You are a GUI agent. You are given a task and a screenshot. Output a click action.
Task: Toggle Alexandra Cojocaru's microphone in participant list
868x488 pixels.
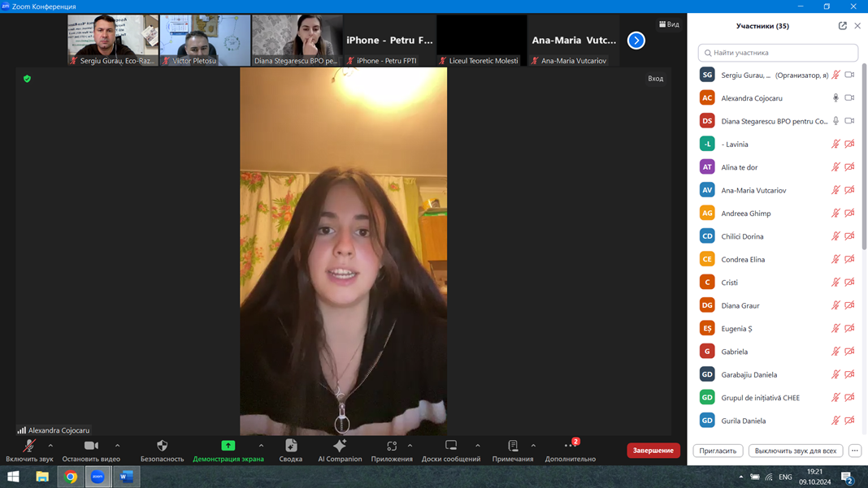(835, 98)
